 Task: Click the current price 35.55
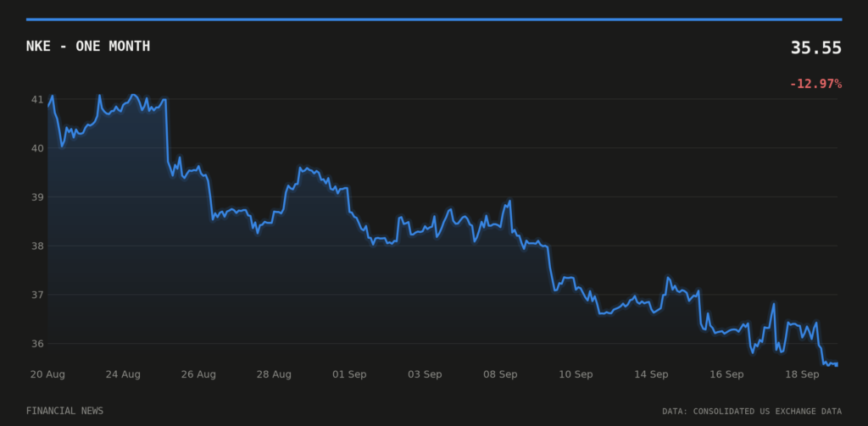coord(816,48)
